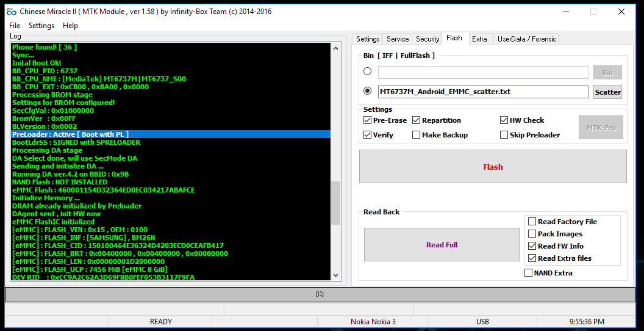This screenshot has width=644, height=331.
Task: Toggle the Repartition checkbox
Action: (x=416, y=120)
